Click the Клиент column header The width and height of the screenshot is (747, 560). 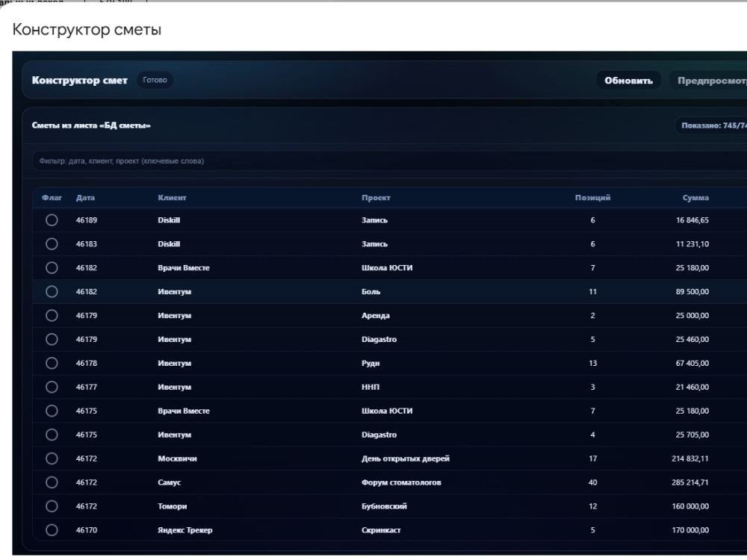coord(172,198)
